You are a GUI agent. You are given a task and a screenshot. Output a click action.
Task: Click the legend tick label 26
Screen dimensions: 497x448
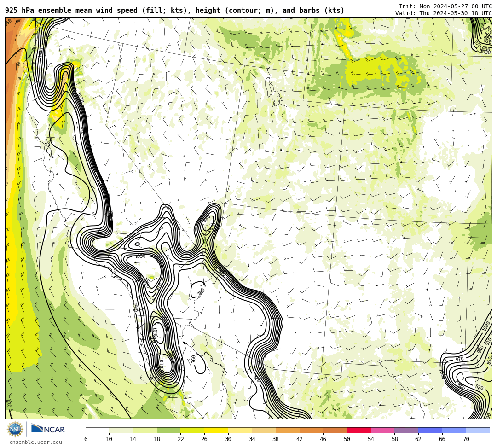coord(204,439)
